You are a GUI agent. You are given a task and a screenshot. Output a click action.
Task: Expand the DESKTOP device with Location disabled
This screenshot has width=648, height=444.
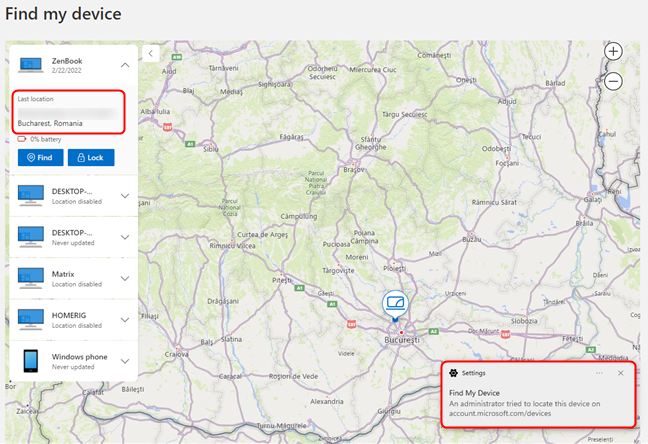125,196
